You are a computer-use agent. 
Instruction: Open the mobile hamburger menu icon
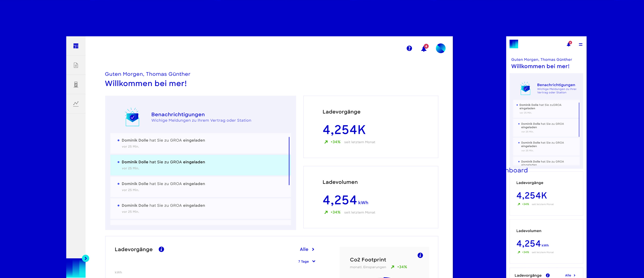click(580, 45)
